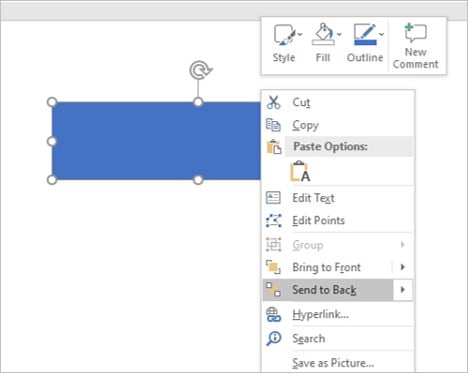Click the rotation handle above the shape

pos(200,70)
